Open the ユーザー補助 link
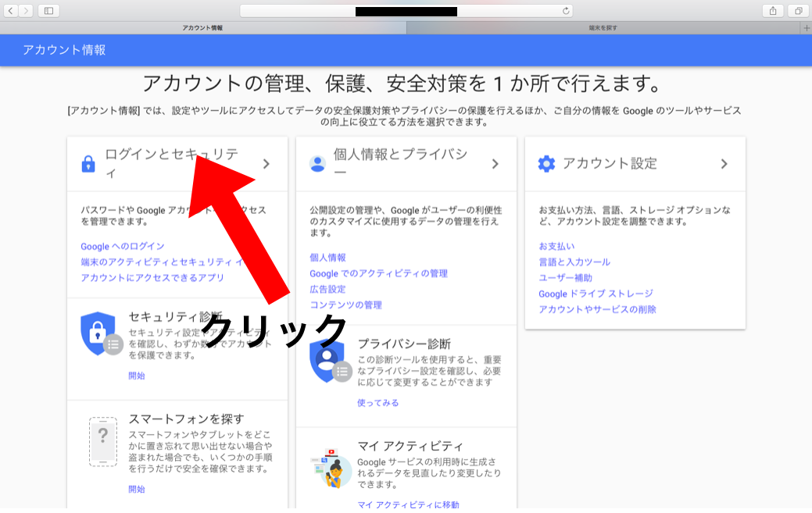The height and width of the screenshot is (513, 812). click(x=566, y=278)
